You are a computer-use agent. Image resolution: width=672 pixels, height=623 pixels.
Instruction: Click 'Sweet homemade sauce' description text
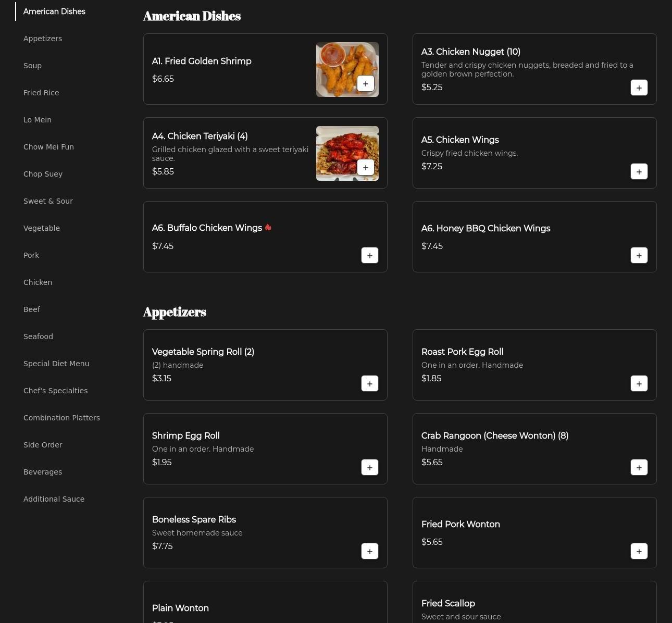pos(197,533)
